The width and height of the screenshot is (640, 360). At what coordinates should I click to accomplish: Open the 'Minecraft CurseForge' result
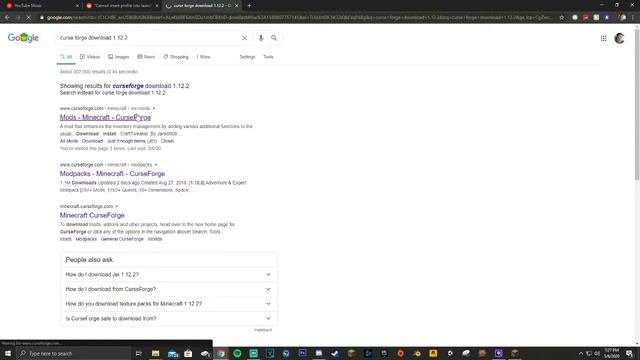pyautogui.click(x=92, y=216)
